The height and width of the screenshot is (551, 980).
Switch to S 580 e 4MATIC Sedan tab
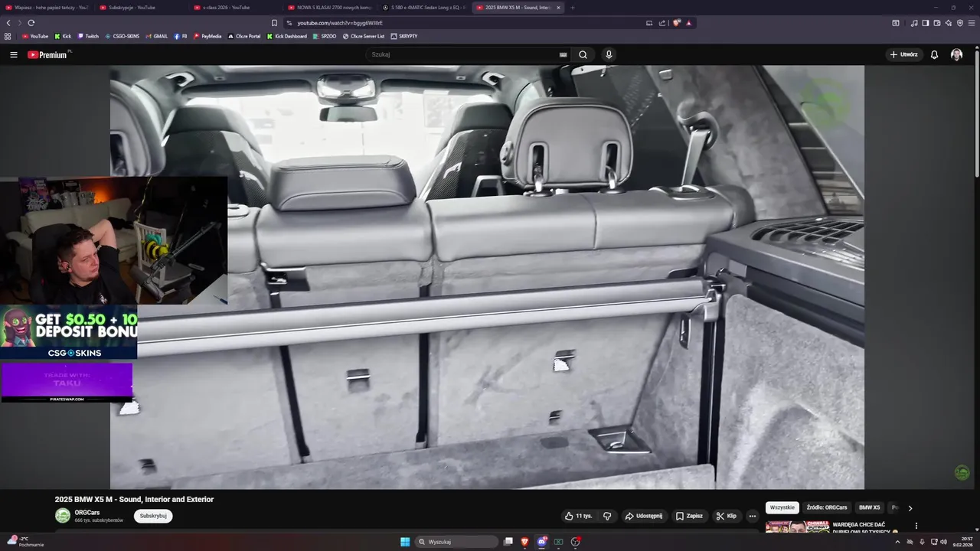(423, 8)
